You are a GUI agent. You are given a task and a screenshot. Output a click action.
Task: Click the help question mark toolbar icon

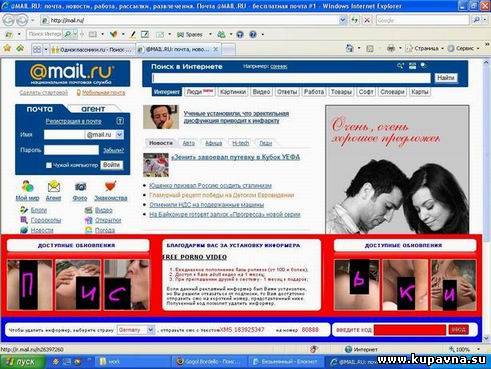click(x=253, y=34)
